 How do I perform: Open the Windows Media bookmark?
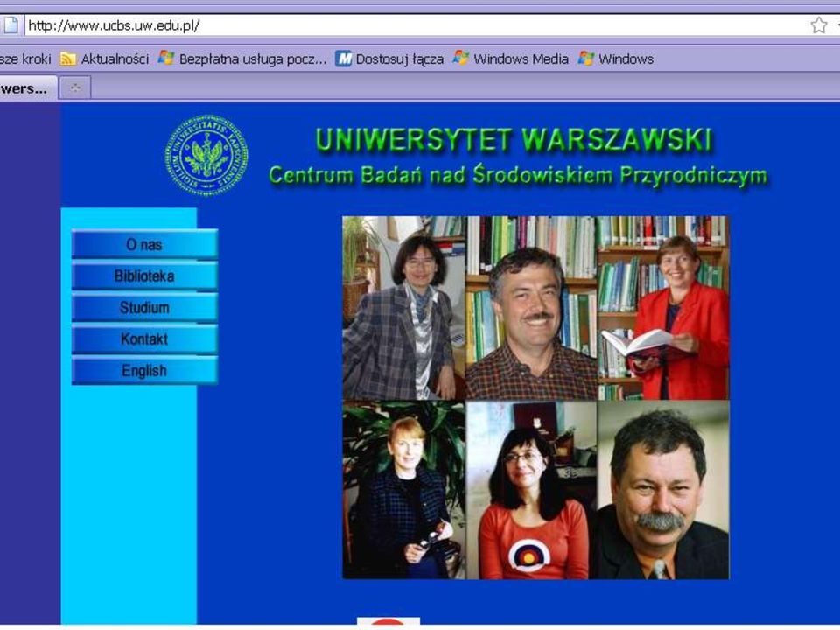[510, 59]
